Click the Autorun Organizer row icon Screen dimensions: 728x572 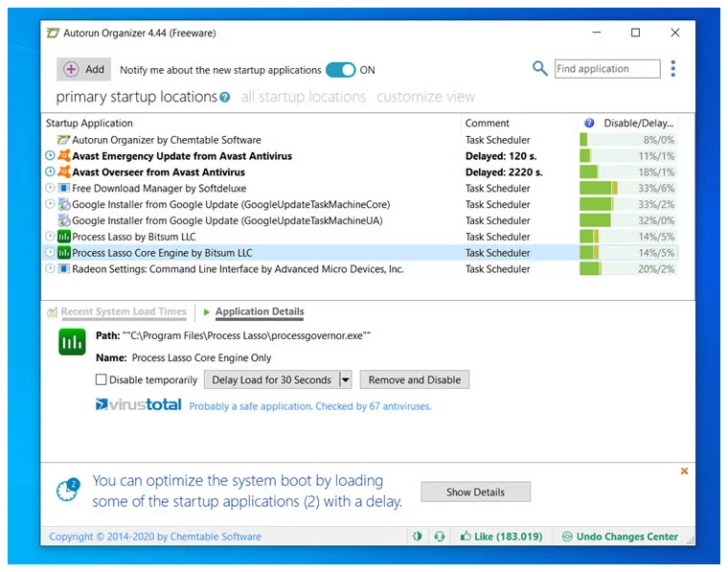click(63, 140)
